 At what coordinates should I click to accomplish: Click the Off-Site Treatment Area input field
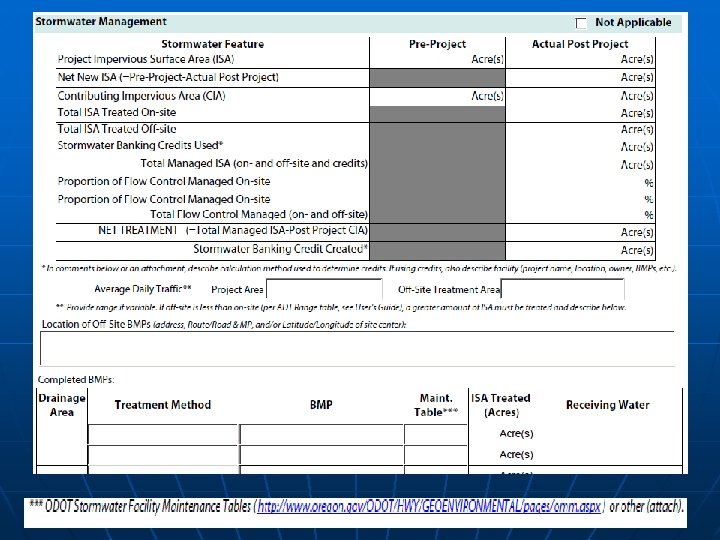pyautogui.click(x=562, y=289)
